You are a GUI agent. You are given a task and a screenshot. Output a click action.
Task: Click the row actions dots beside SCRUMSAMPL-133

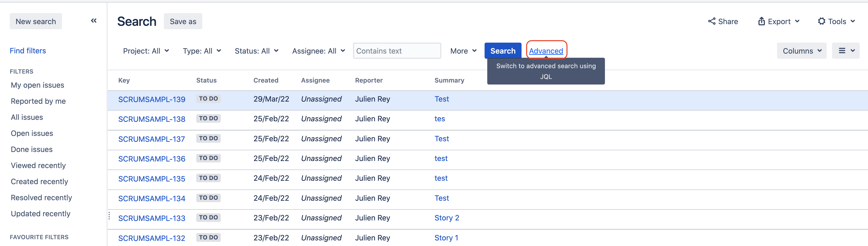(x=109, y=216)
